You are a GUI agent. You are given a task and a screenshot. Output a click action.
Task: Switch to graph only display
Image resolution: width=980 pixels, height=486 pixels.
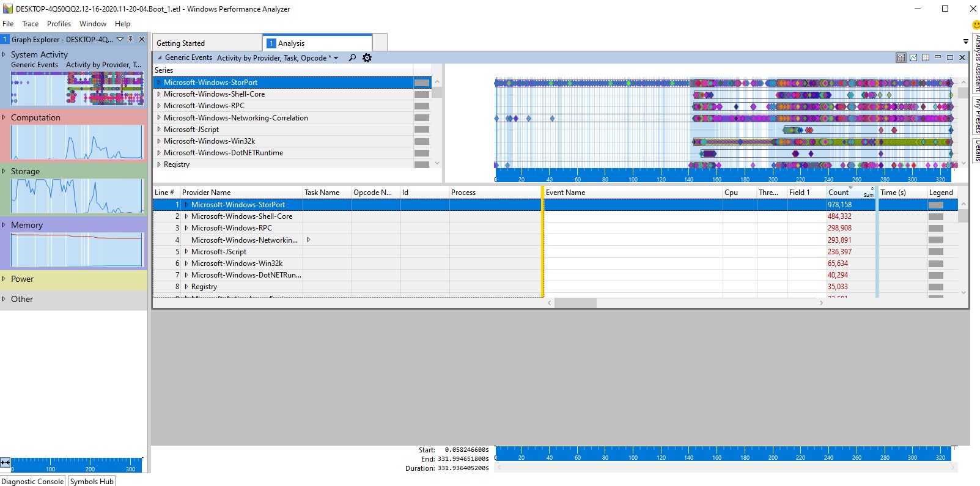tap(913, 57)
